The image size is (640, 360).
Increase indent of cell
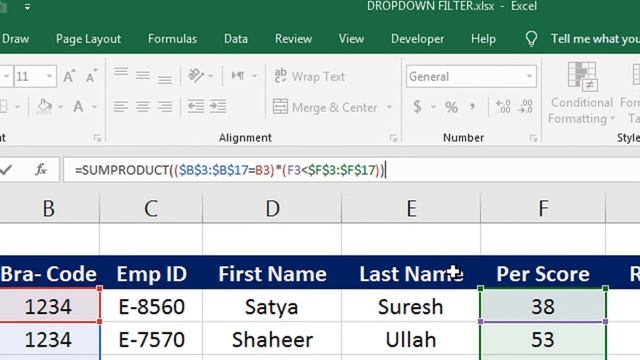pos(218,107)
